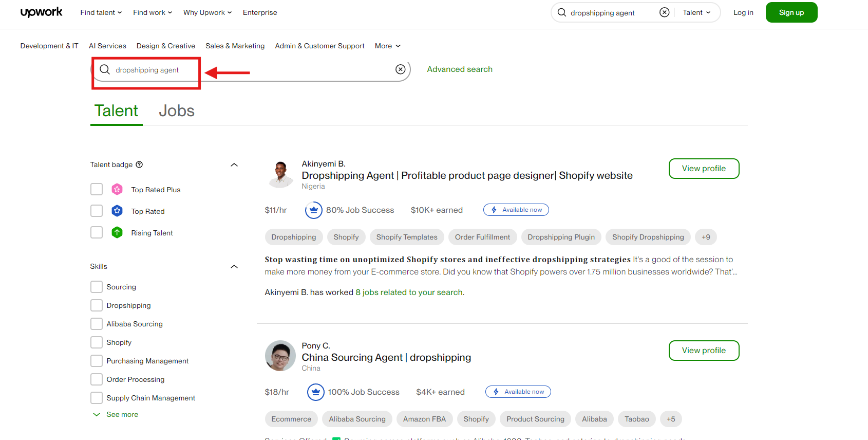This screenshot has width=868, height=440.
Task: Click the Top Rated blue badge icon
Action: pyautogui.click(x=117, y=211)
